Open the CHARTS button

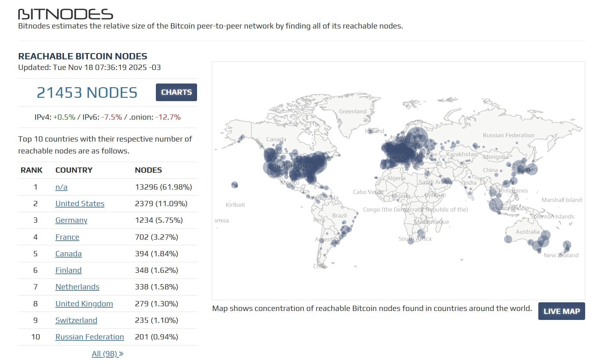pos(176,92)
